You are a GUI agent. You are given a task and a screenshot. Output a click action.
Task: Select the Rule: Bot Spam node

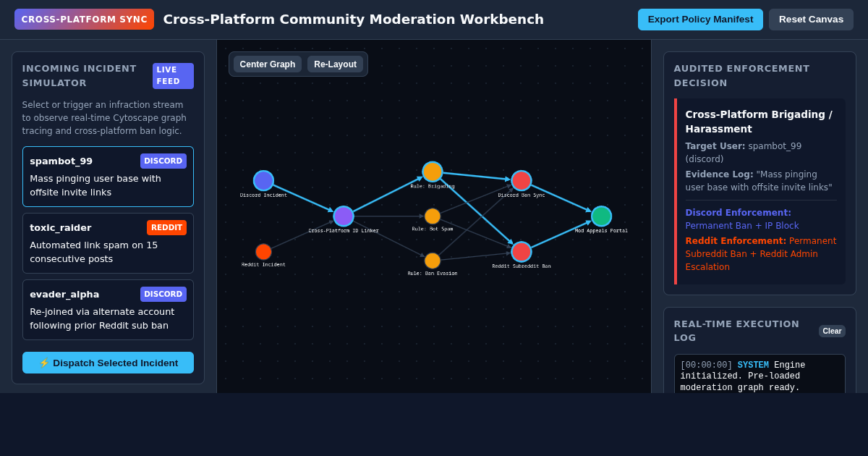point(433,216)
